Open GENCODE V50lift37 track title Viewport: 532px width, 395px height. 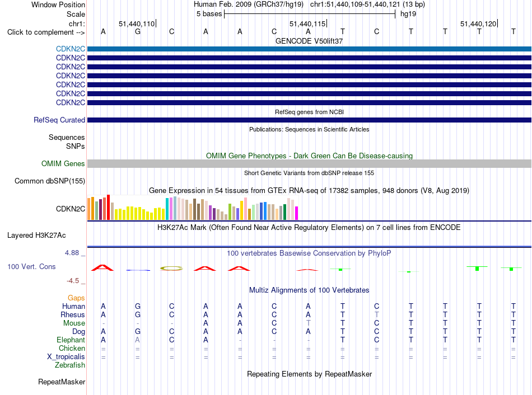pos(309,41)
